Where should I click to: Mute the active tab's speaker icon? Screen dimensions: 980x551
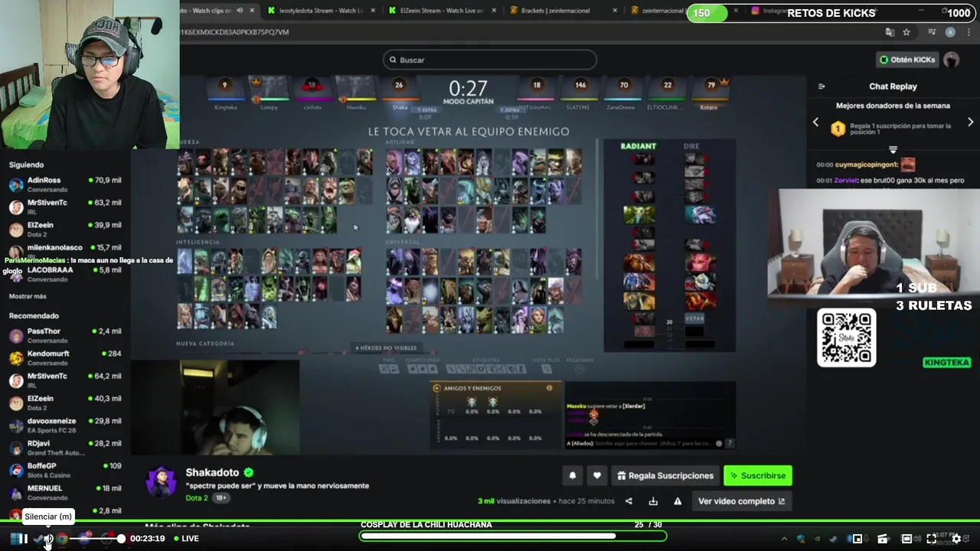[240, 11]
